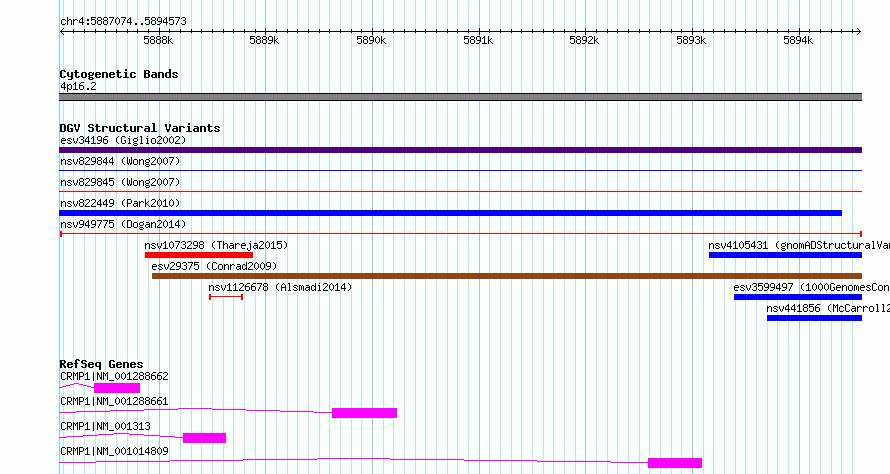890x474 pixels.
Task: Click the nsv441856 McCarroll blue bar
Action: pyautogui.click(x=815, y=318)
